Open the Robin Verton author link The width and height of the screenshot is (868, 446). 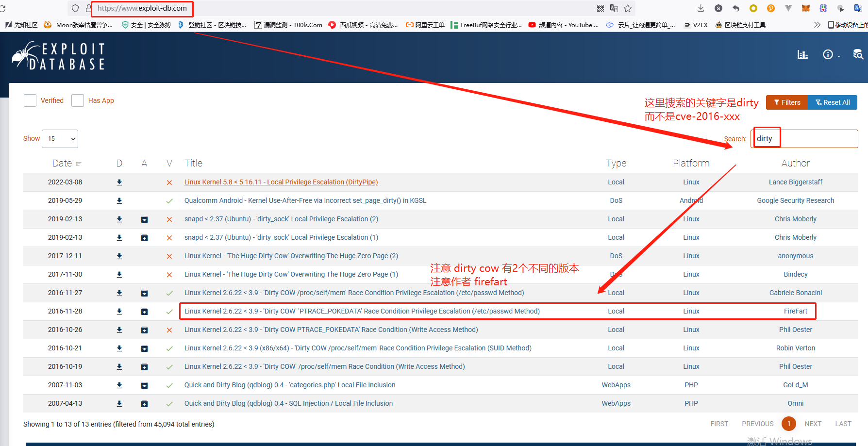[796, 348]
